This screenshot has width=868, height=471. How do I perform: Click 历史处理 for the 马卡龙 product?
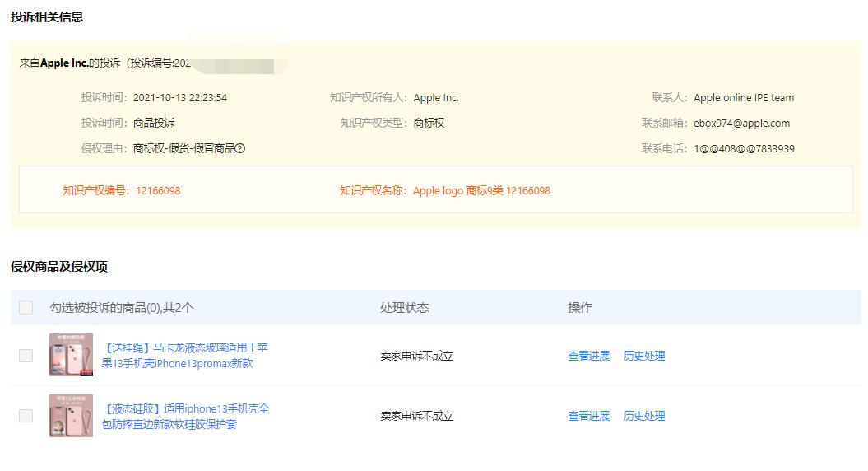tap(644, 356)
